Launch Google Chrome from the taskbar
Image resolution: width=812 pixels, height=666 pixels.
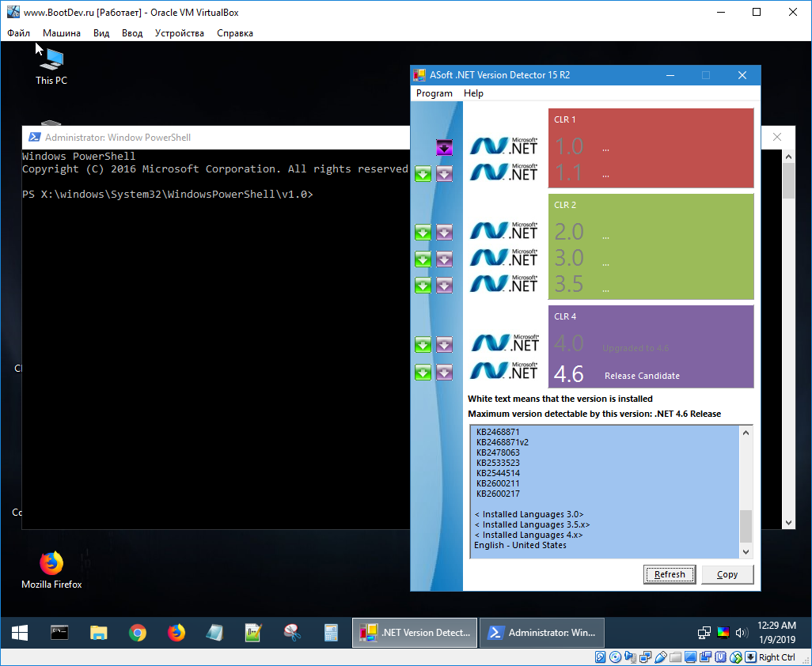(137, 632)
